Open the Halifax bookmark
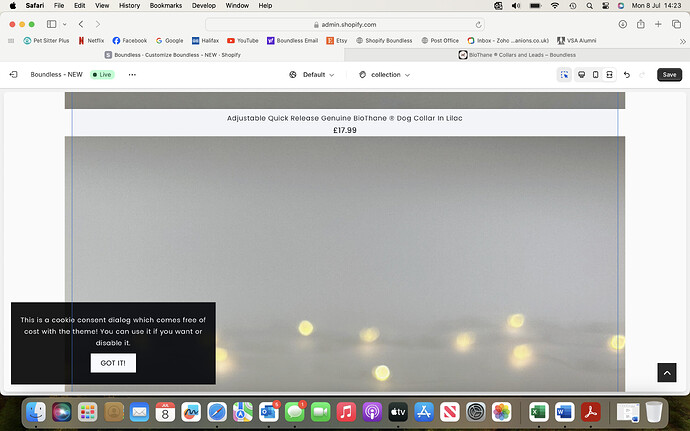 (205, 41)
